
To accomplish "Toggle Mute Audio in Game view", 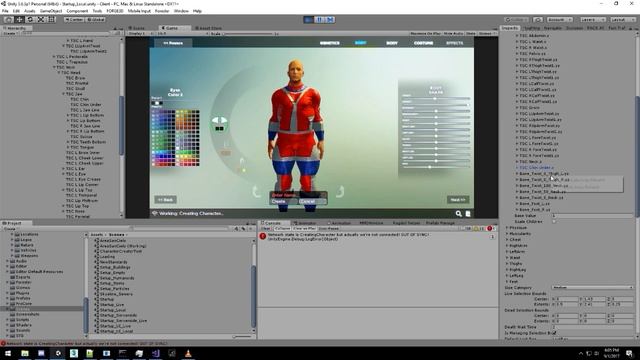I will pos(453,33).
